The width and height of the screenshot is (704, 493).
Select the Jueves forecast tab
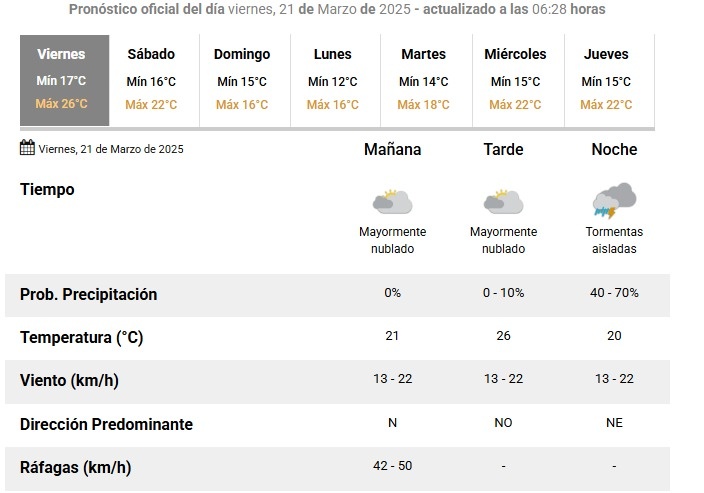[609, 80]
